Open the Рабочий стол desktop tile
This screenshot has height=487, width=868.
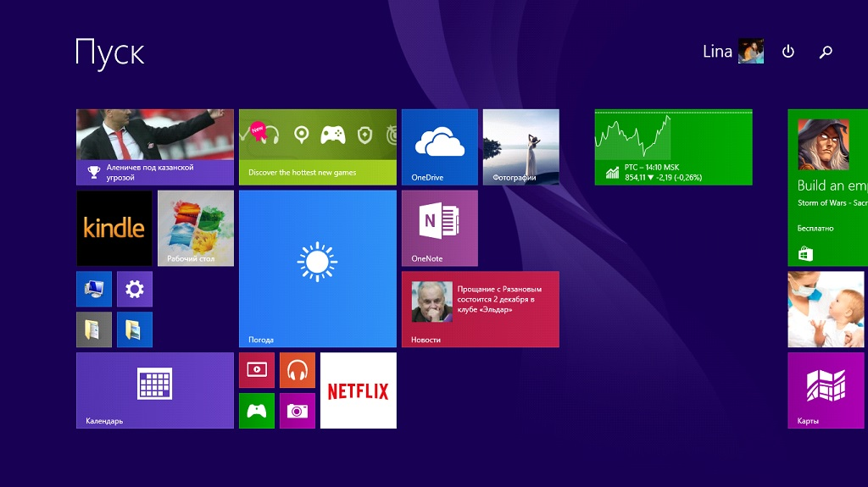coord(196,229)
